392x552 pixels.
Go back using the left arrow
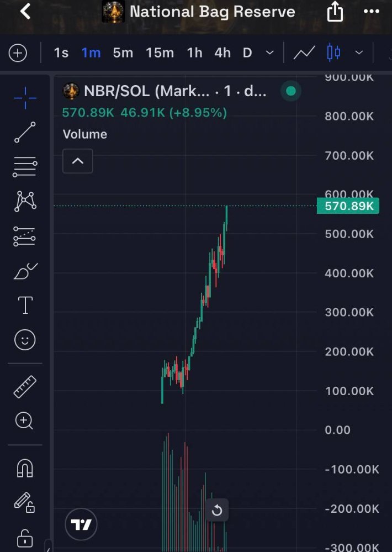pyautogui.click(x=25, y=11)
